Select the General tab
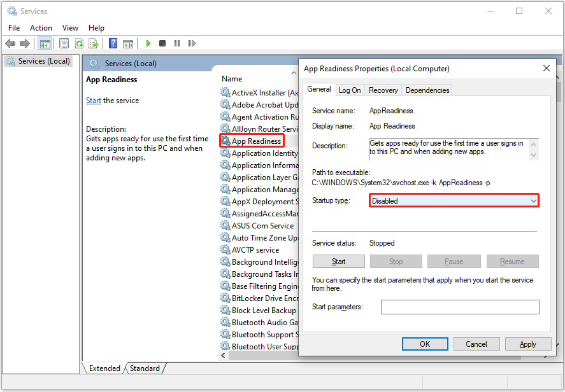The height and width of the screenshot is (392, 565). [x=319, y=89]
